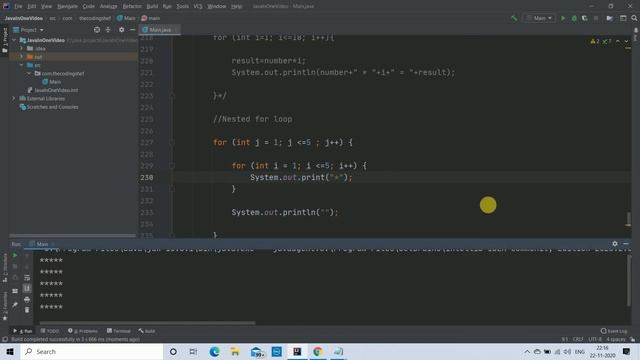Click the Windows Start button
The height and width of the screenshot is (360, 640).
point(10,351)
